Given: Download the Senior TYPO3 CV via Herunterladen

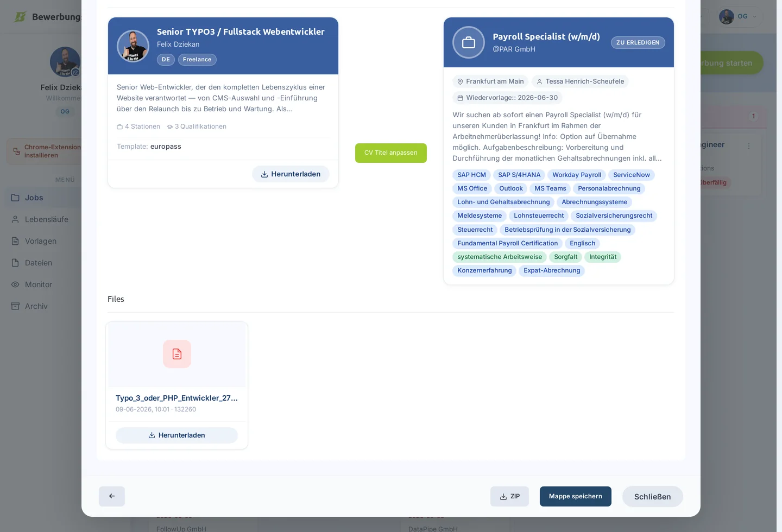Looking at the screenshot, I should (291, 174).
